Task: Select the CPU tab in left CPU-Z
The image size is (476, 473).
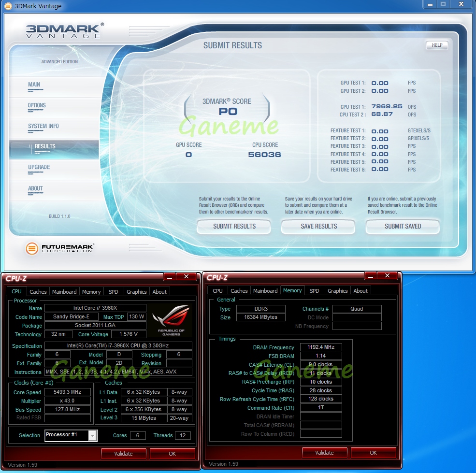Action: pyautogui.click(x=17, y=291)
